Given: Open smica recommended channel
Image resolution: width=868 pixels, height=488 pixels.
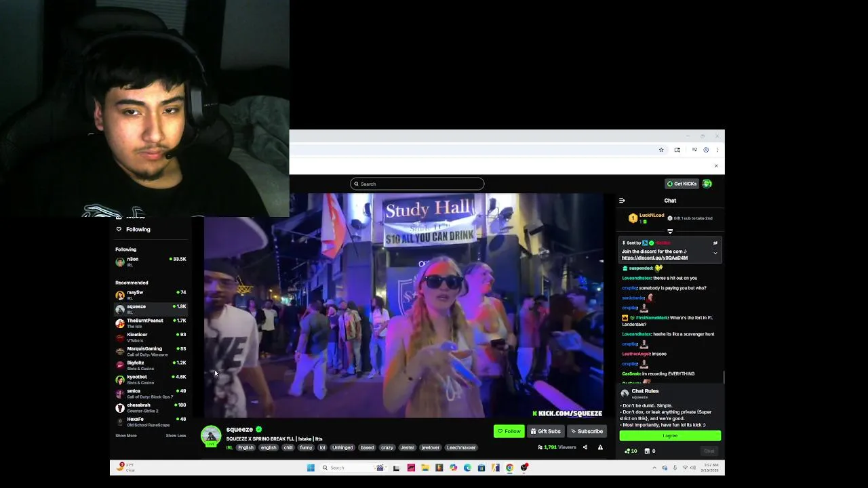Looking at the screenshot, I should (151, 394).
